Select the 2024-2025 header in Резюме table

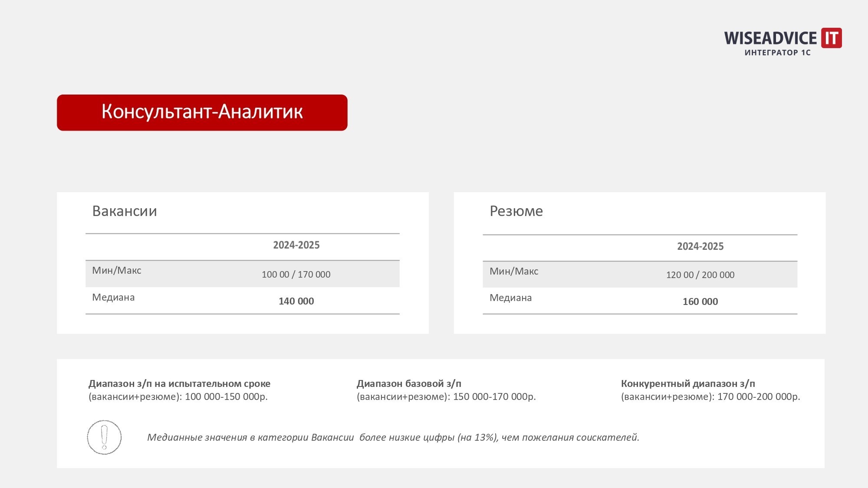700,246
